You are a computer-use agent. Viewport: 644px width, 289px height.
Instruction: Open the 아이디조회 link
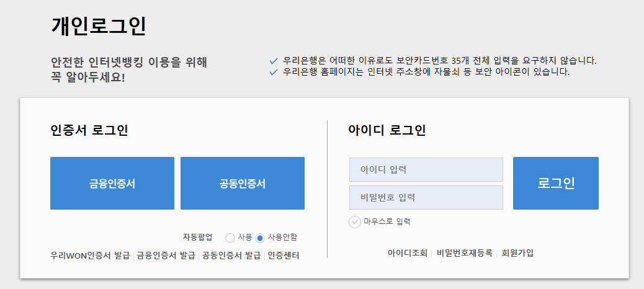(x=408, y=253)
